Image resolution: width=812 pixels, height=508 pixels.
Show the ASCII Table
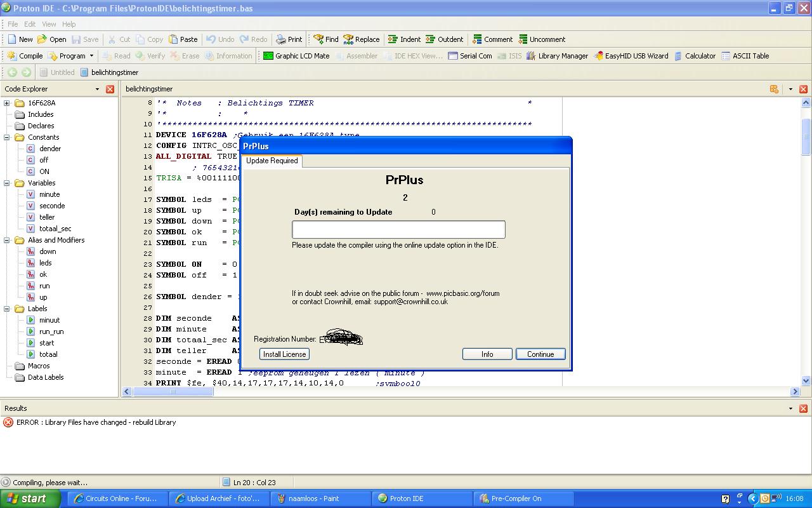pos(745,56)
